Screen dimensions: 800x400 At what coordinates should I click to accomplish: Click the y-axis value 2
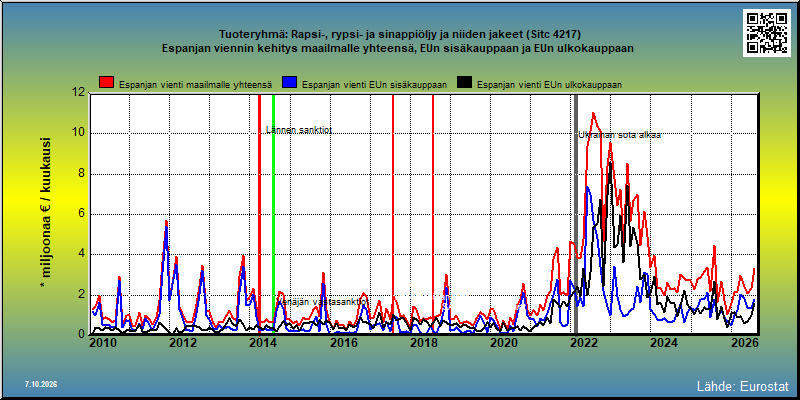[81, 294]
